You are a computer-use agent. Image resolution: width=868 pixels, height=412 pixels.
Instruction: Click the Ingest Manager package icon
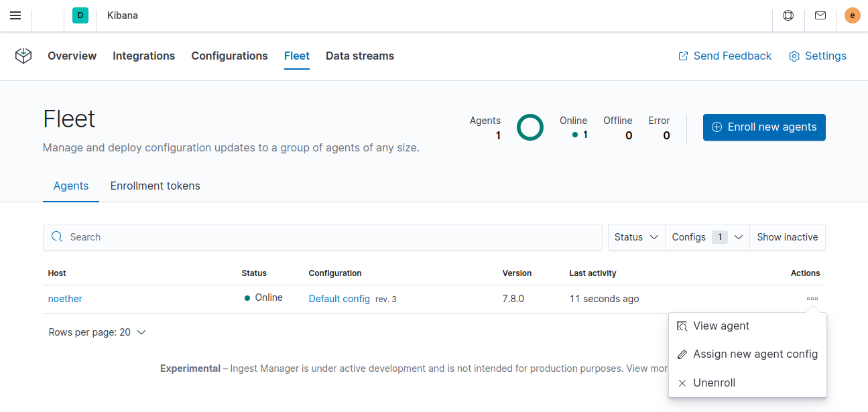[23, 56]
